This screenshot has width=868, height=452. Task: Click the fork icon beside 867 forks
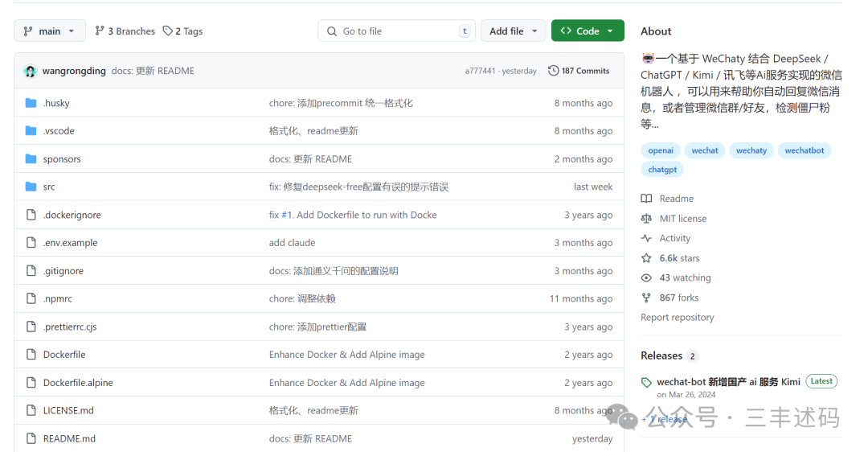pyautogui.click(x=646, y=298)
